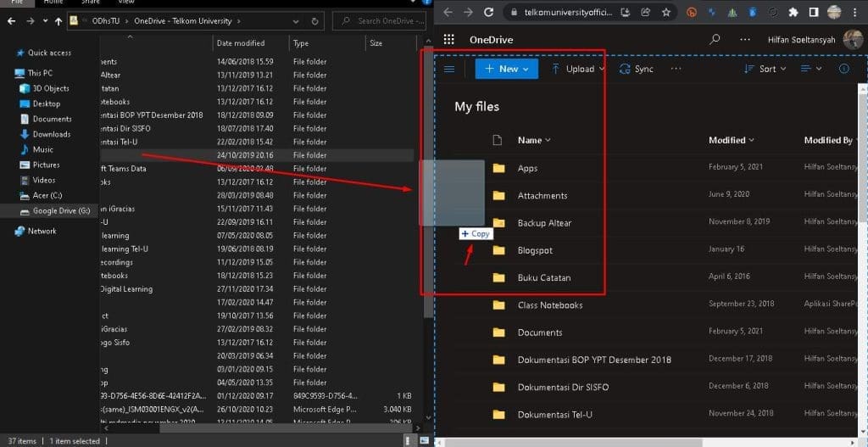868x447 pixels.
Task: Click the Sync button in OneDrive toolbar
Action: (x=636, y=69)
